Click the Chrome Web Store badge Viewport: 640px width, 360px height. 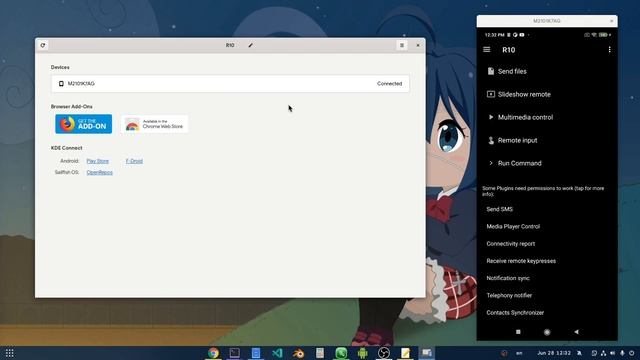pos(155,124)
